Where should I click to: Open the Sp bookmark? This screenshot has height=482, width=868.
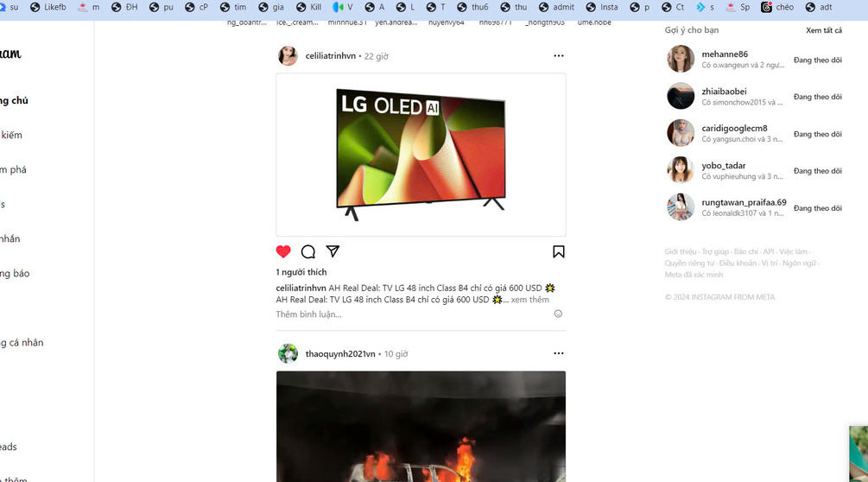[x=738, y=7]
